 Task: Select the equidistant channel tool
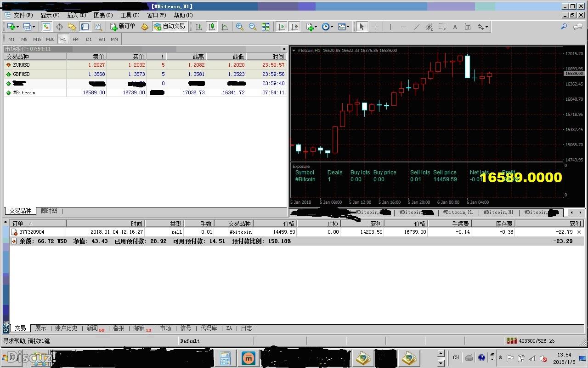click(429, 27)
